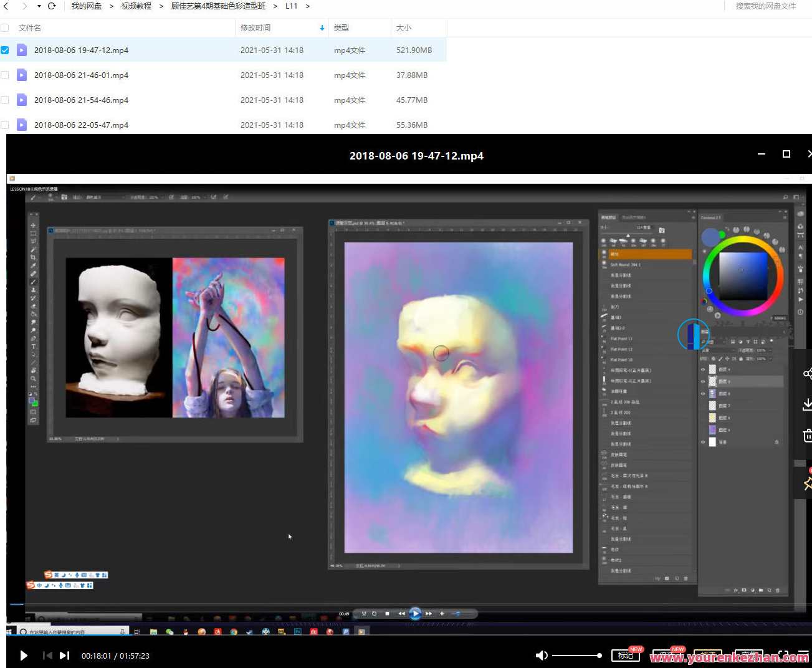Click the 标记 button in player
The height and width of the screenshot is (668, 812).
pyautogui.click(x=625, y=656)
